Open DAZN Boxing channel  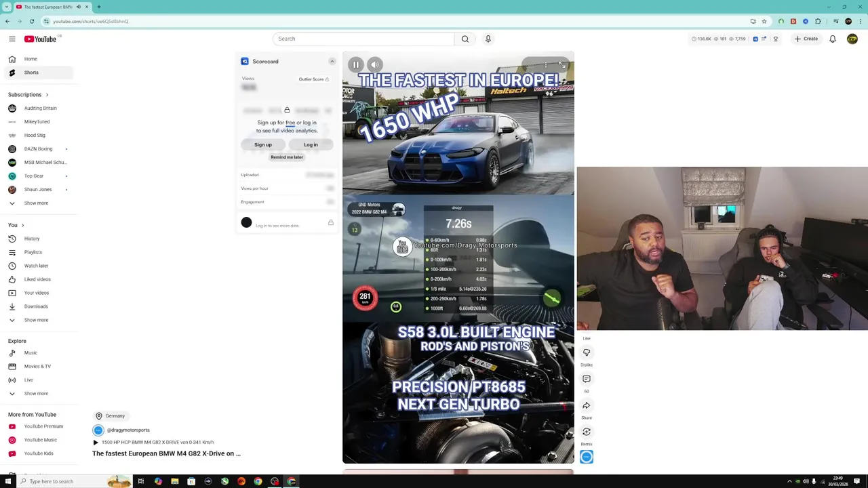pyautogui.click(x=38, y=148)
